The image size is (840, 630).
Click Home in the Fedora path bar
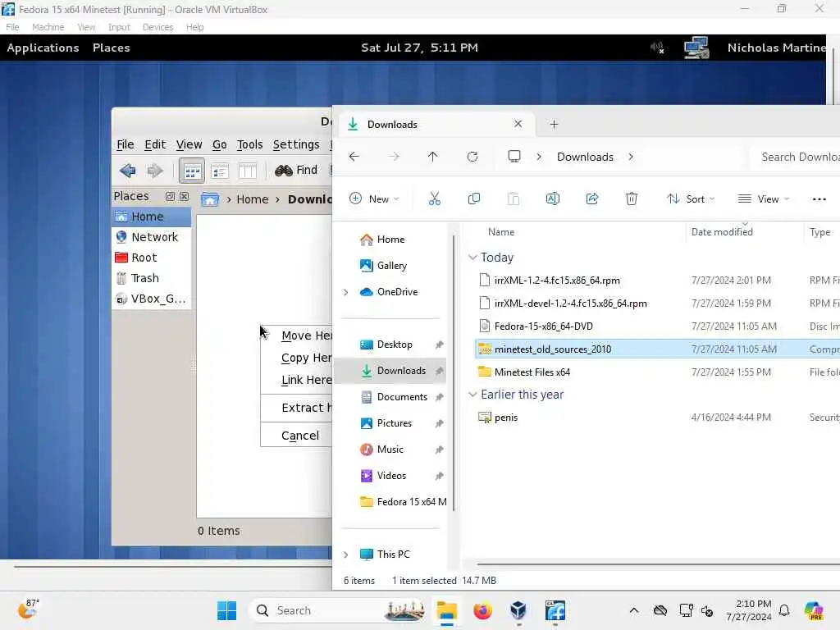tap(253, 199)
